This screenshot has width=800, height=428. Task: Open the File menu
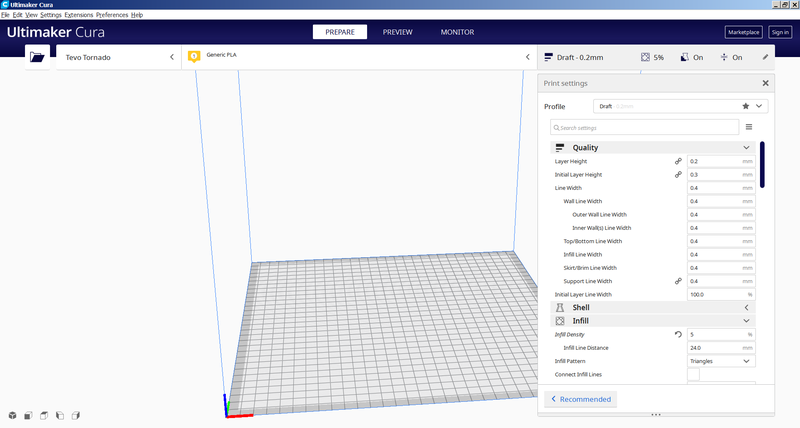click(5, 15)
